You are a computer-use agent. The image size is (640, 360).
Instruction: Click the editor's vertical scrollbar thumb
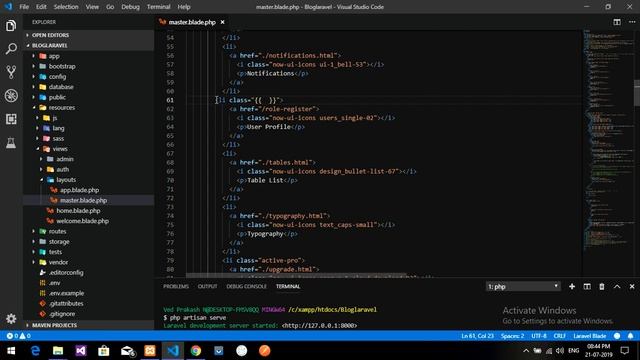637,93
